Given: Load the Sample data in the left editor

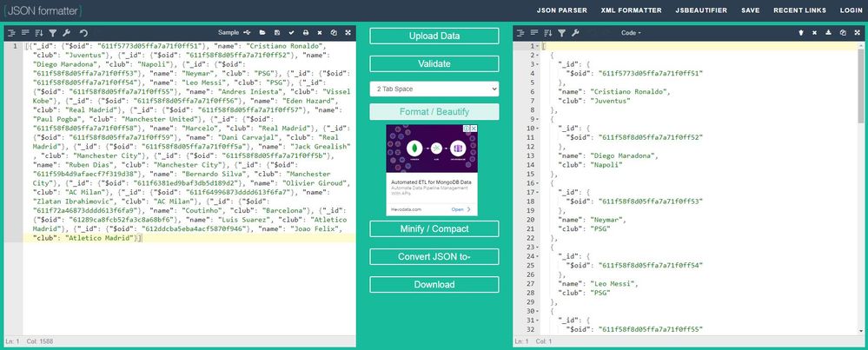Looking at the screenshot, I should (x=229, y=33).
